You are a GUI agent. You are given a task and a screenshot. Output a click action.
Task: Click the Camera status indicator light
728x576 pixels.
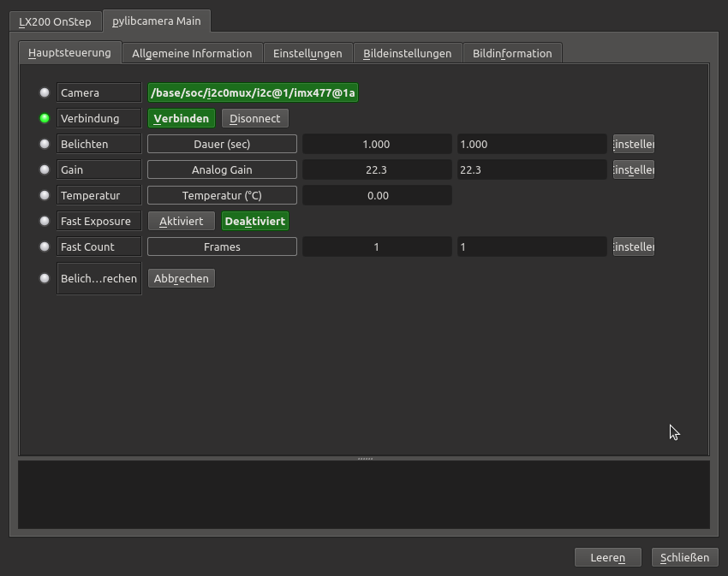tap(45, 92)
